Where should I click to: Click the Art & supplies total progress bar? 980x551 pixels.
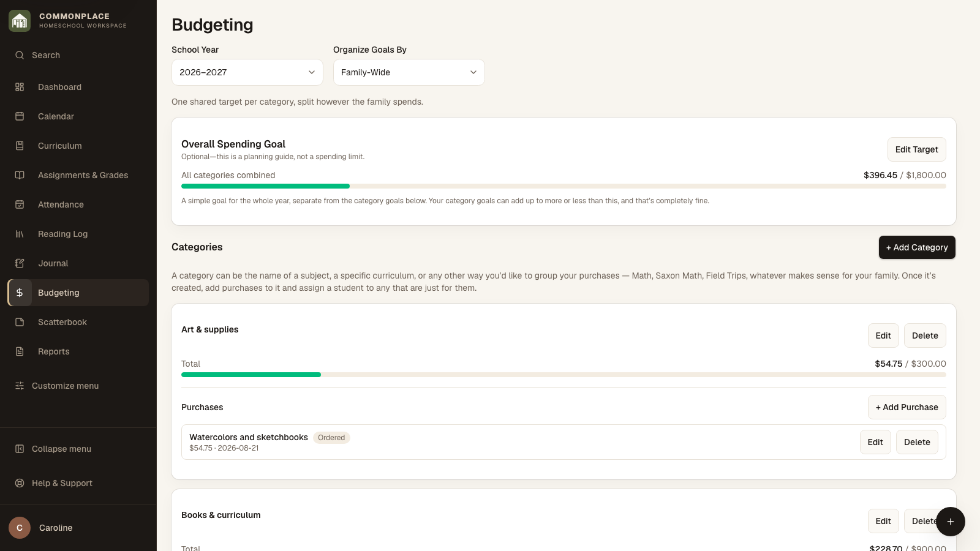tap(563, 375)
